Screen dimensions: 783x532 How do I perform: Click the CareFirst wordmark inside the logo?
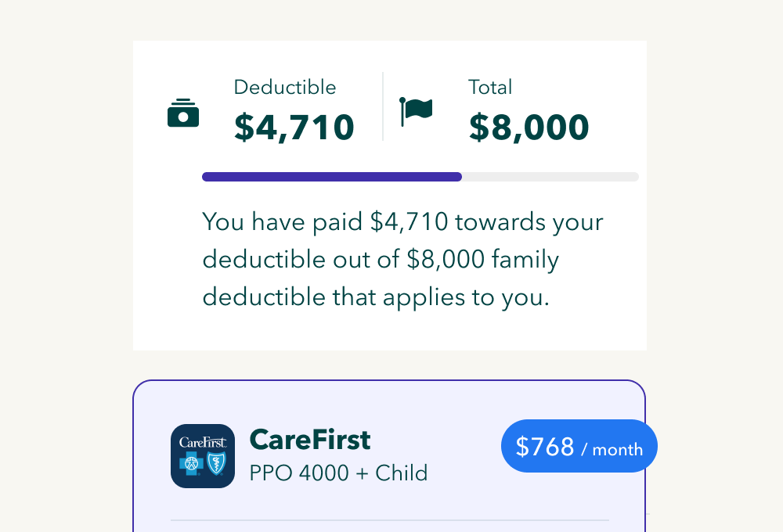pos(203,442)
